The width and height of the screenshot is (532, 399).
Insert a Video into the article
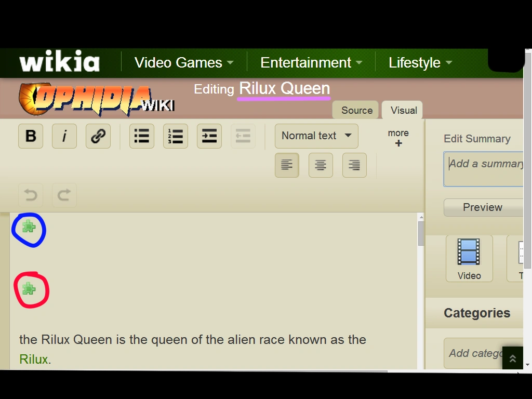pos(469,258)
